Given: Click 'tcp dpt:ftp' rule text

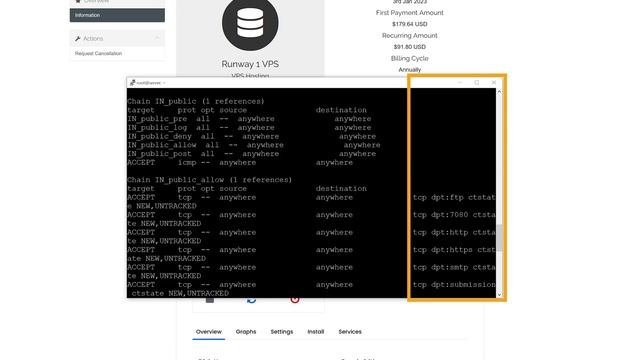Looking at the screenshot, I should tap(438, 198).
